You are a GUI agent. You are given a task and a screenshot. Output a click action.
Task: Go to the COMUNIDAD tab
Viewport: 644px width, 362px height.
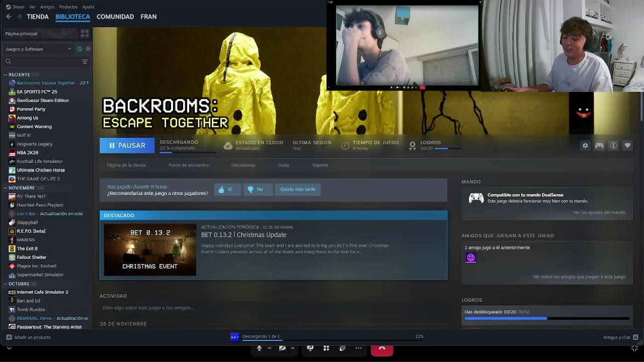(115, 17)
